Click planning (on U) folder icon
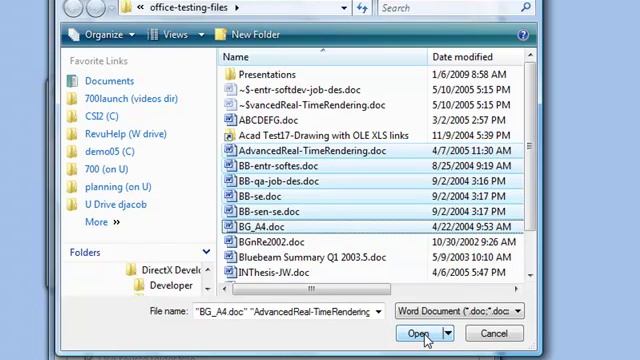This screenshot has height=360, width=640. (x=72, y=187)
